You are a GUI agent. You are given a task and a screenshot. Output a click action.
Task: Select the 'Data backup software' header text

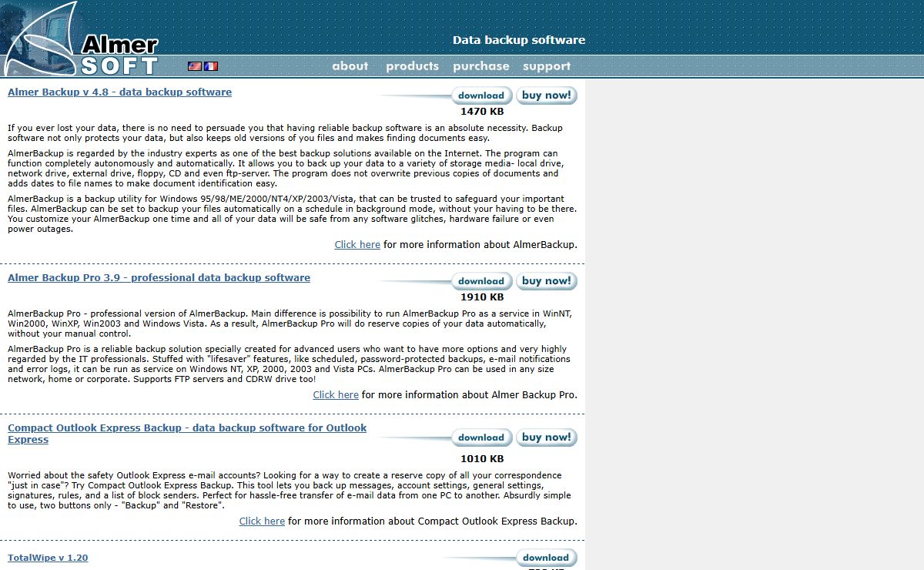pos(519,40)
